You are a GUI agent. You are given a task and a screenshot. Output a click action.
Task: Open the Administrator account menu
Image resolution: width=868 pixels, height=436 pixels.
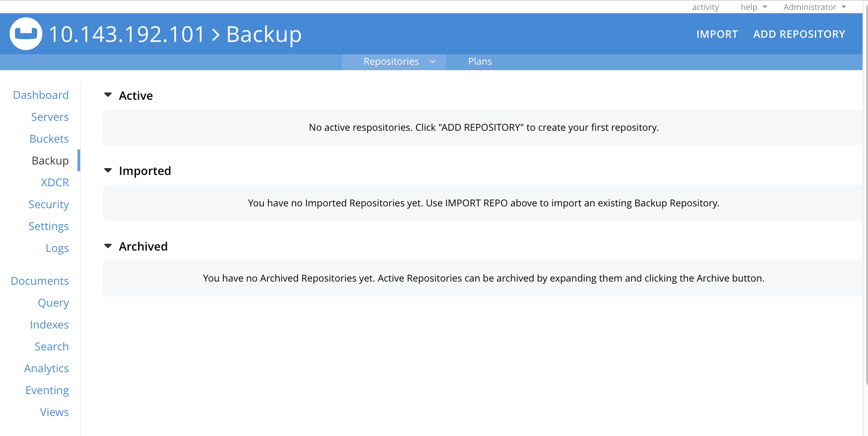[x=814, y=7]
